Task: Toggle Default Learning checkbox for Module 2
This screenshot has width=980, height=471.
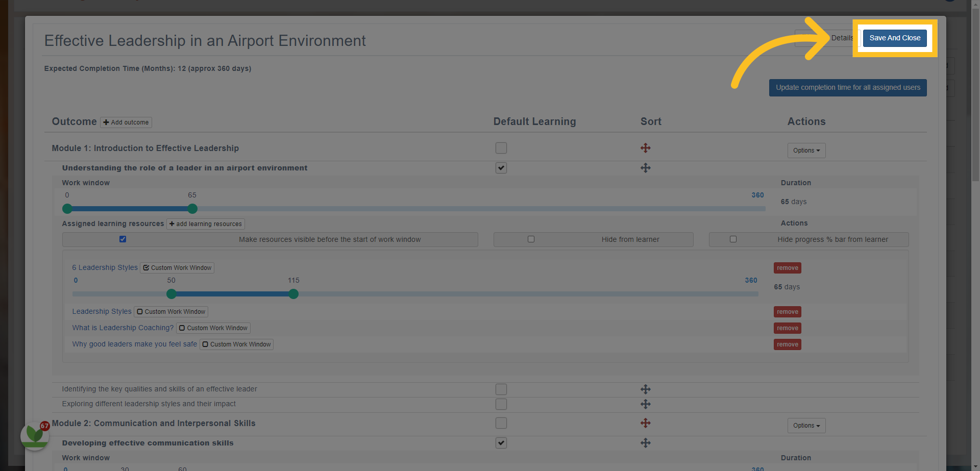Action: [501, 423]
